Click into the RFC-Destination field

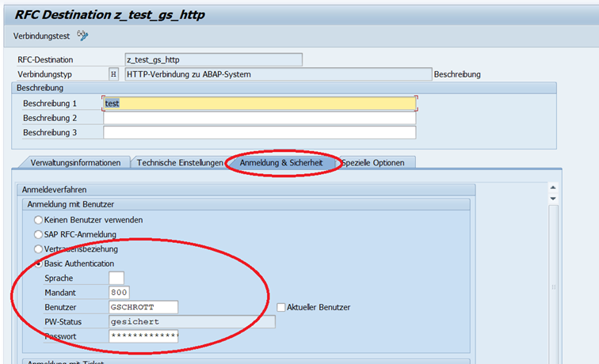(214, 59)
